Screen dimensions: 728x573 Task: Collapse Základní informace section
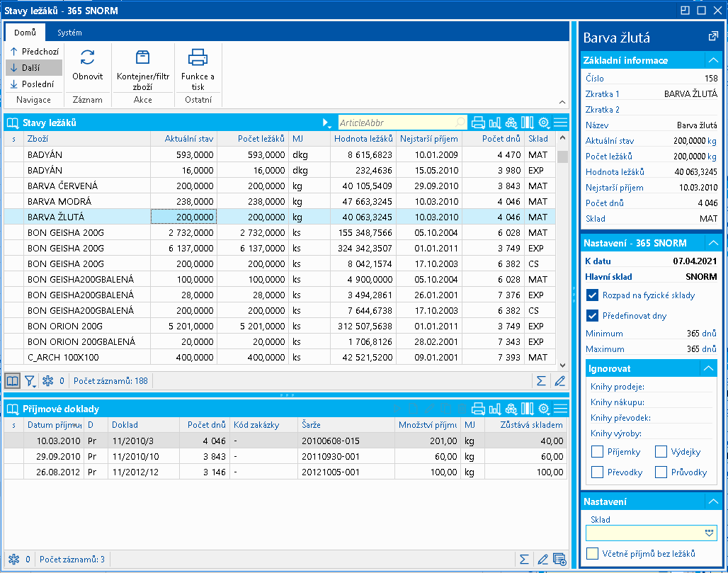[x=713, y=60]
